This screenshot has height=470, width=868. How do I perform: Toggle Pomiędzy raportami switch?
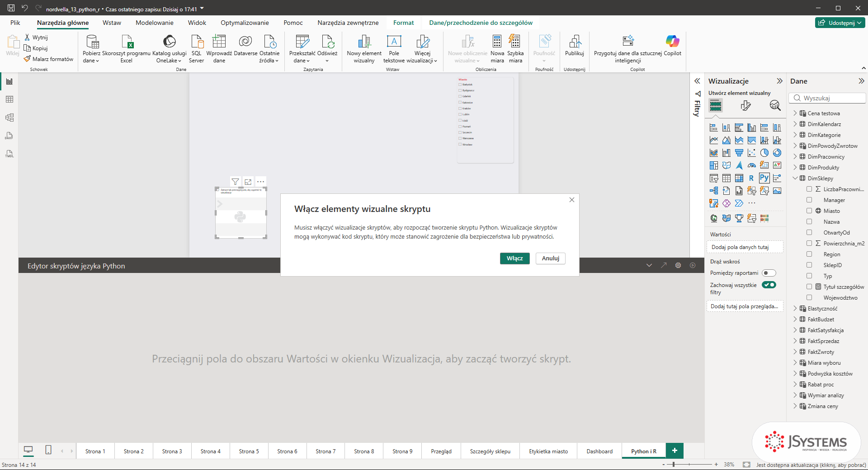(769, 273)
